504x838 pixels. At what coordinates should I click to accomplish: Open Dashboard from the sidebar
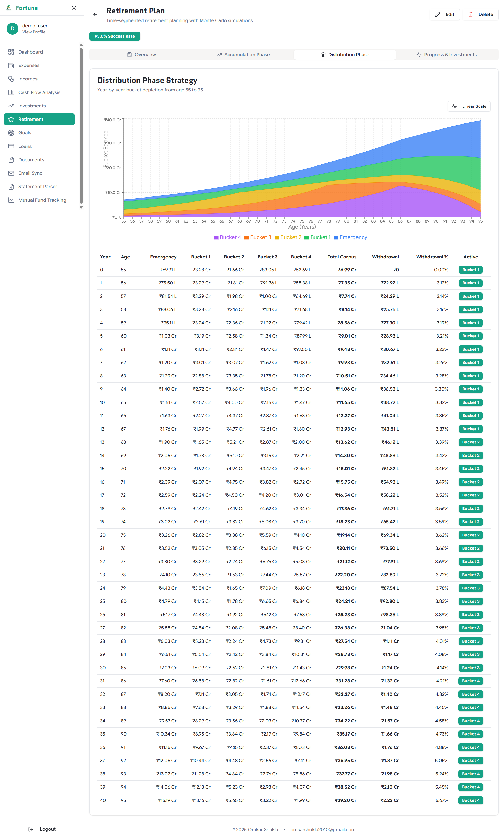(x=30, y=52)
